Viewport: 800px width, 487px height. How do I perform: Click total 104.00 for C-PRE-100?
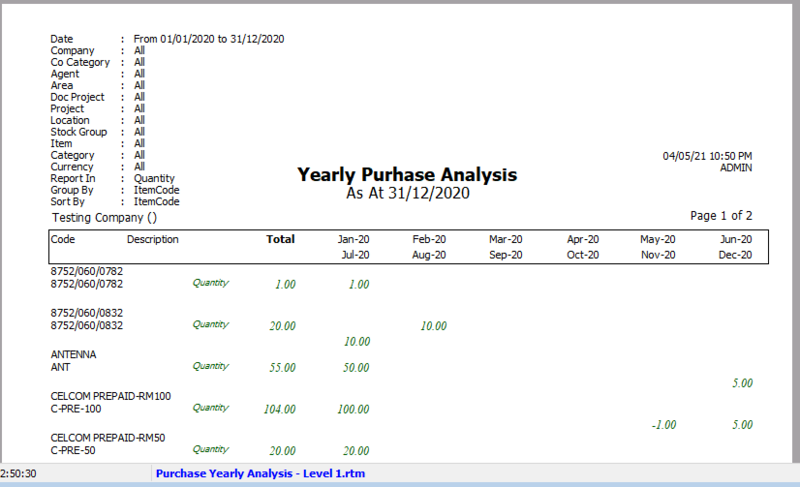pos(280,409)
